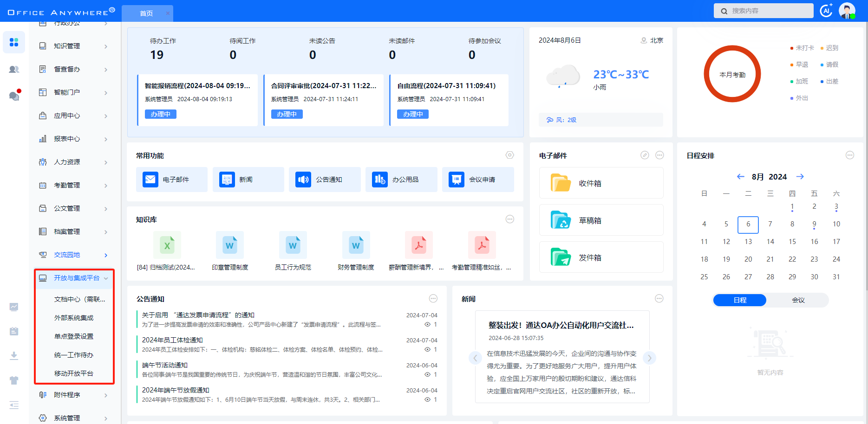Select 单点登录设置 submenu item
This screenshot has width=868, height=424.
click(x=74, y=336)
